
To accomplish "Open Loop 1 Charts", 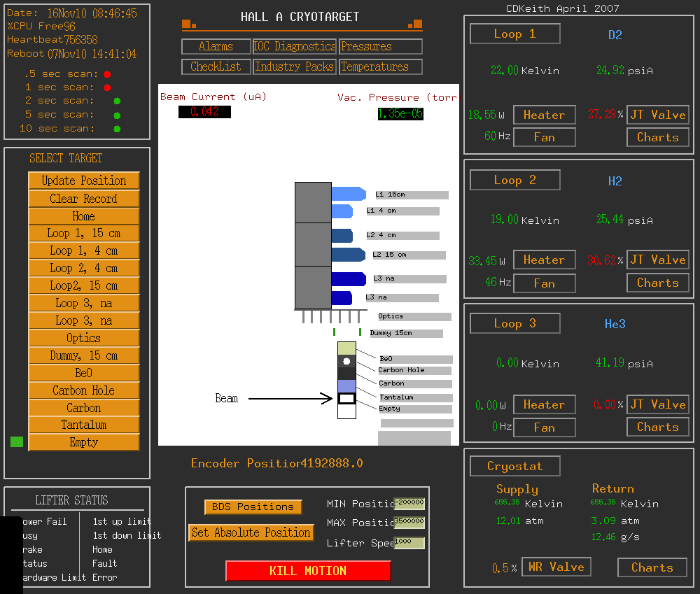I will click(657, 137).
